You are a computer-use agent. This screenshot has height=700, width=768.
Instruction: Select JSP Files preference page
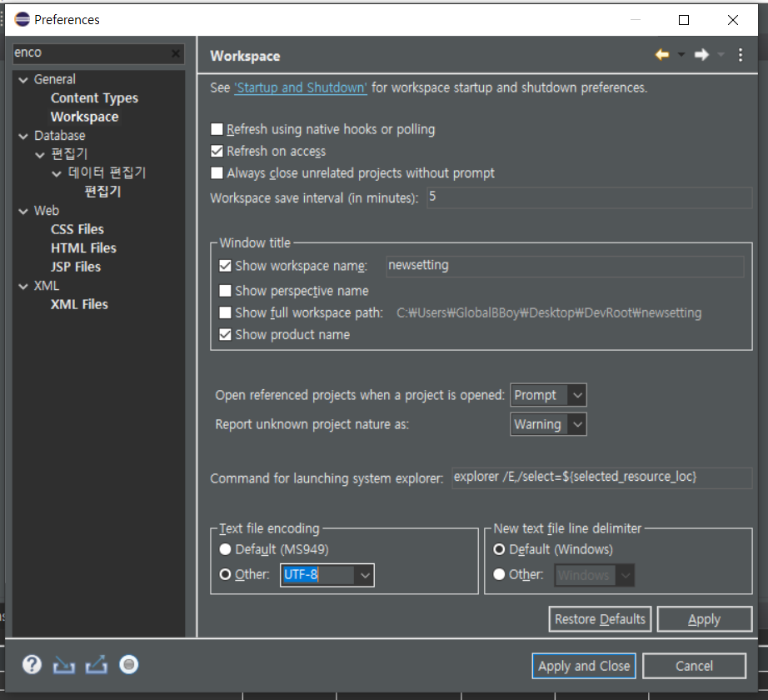[x=76, y=267]
